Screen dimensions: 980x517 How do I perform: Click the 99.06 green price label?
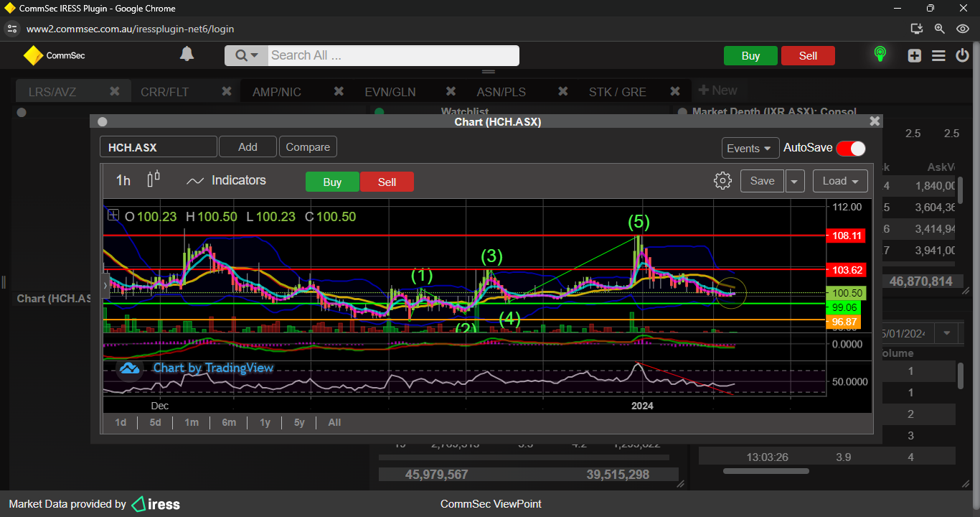tap(844, 307)
